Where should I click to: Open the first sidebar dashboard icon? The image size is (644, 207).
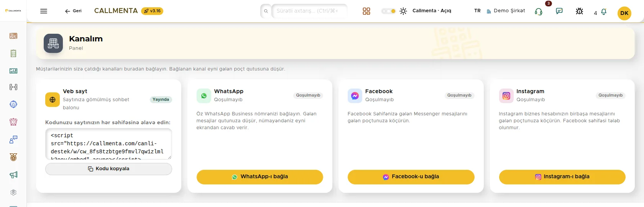click(x=13, y=36)
